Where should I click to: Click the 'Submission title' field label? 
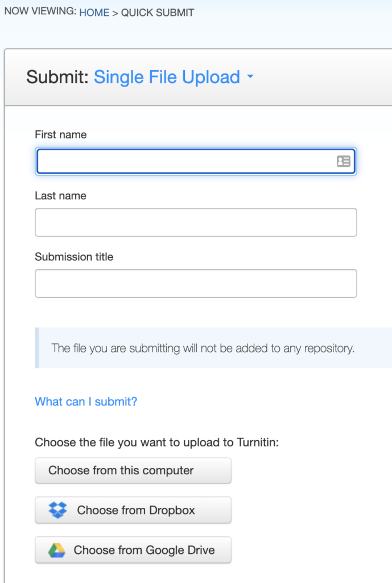coord(74,257)
